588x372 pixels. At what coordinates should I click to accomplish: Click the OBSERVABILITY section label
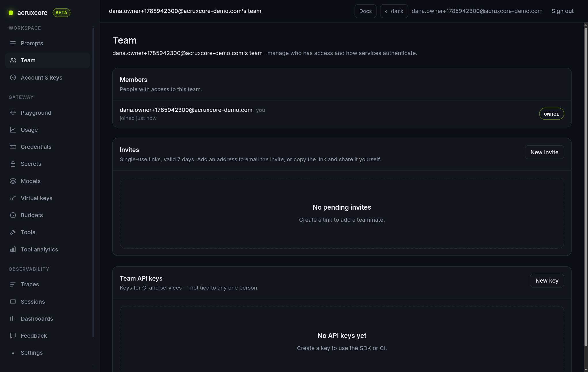(29, 269)
